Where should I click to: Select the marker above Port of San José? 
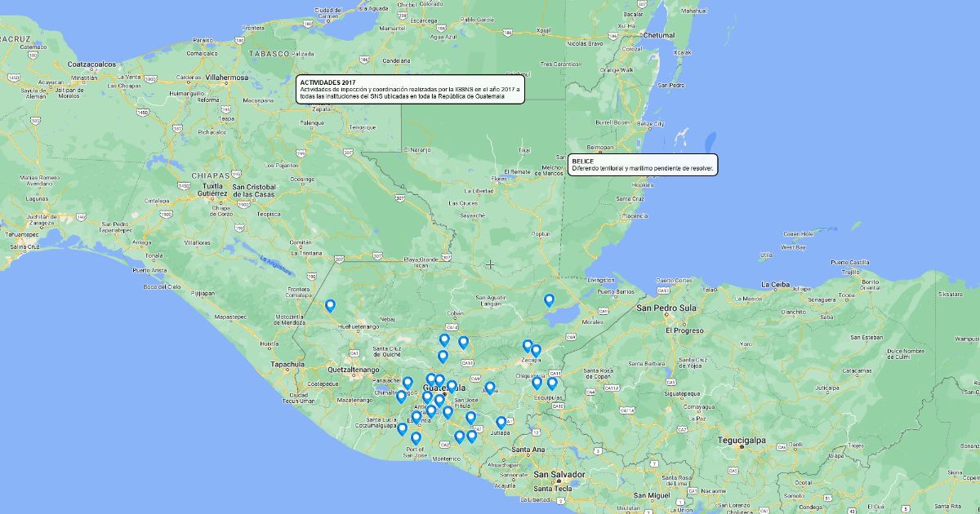point(416,438)
